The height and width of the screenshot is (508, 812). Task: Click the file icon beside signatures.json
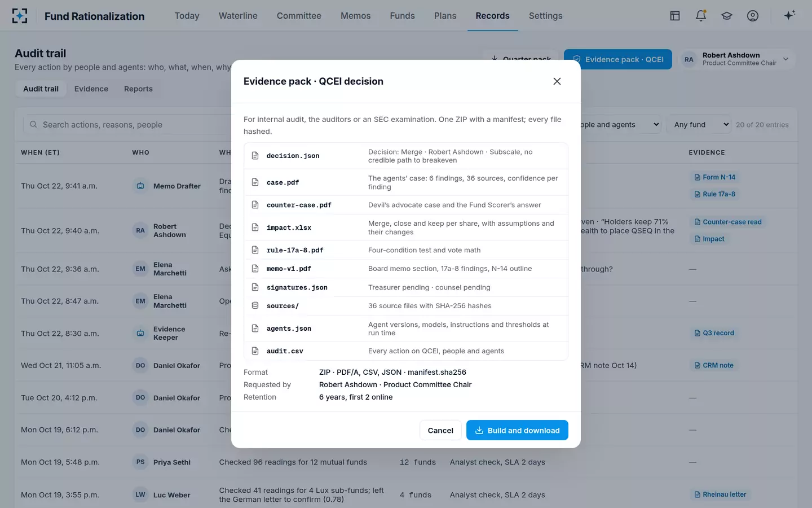[255, 287]
